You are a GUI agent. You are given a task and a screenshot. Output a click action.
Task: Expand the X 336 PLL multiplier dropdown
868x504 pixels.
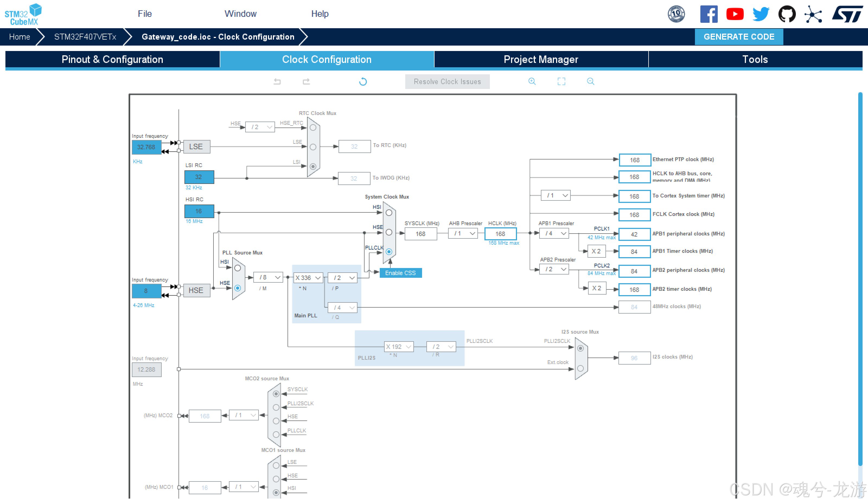(x=308, y=278)
